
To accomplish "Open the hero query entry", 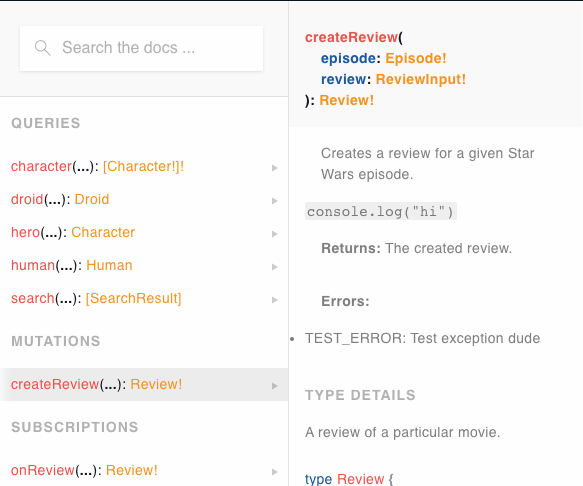I will [x=144, y=233].
